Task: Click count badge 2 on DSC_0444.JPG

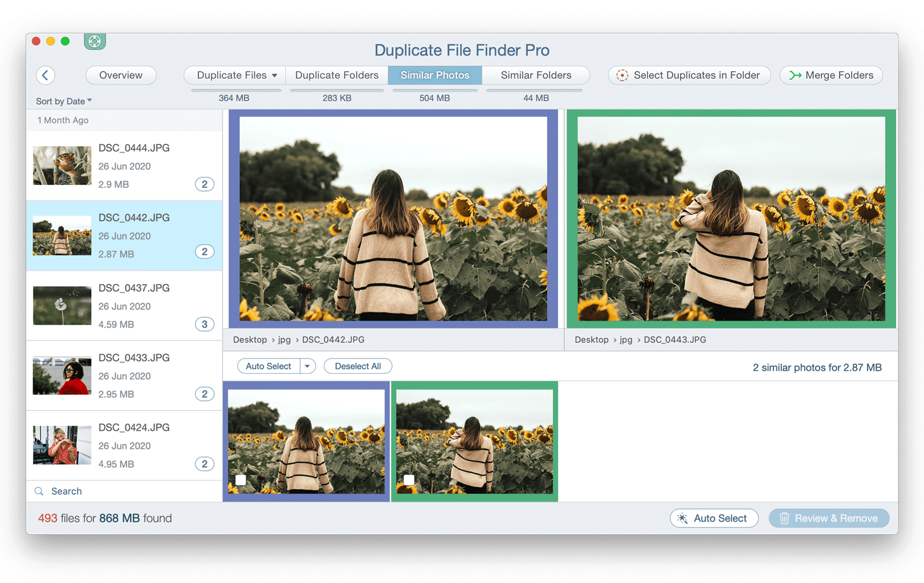Action: point(204,184)
